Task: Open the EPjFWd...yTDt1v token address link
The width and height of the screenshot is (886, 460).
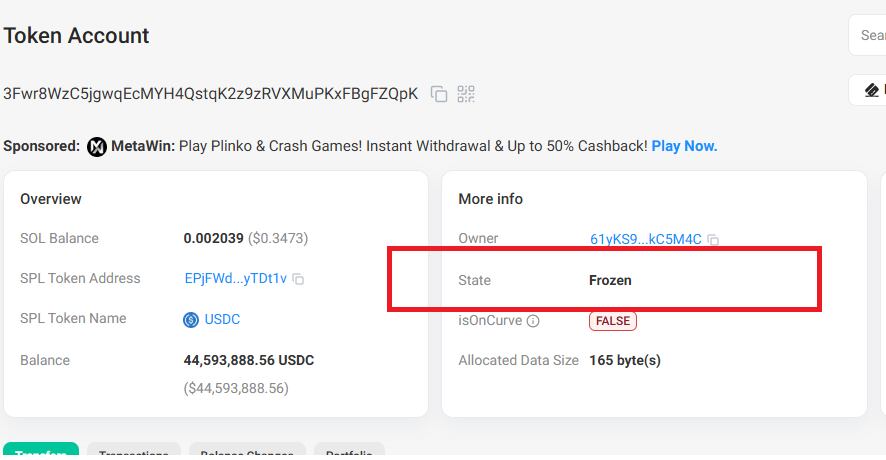Action: [x=236, y=279]
